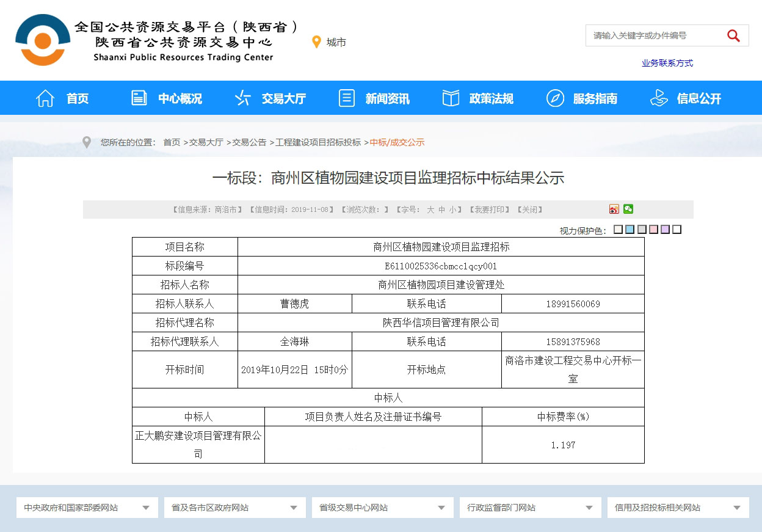Click the Shaanxi trading center logo
762x532 pixels.
pos(43,40)
